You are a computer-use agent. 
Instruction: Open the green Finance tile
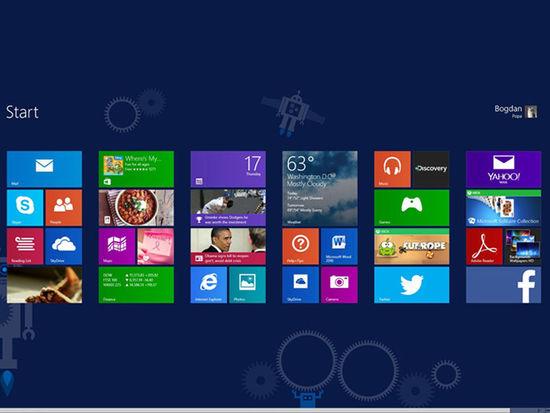[136, 285]
